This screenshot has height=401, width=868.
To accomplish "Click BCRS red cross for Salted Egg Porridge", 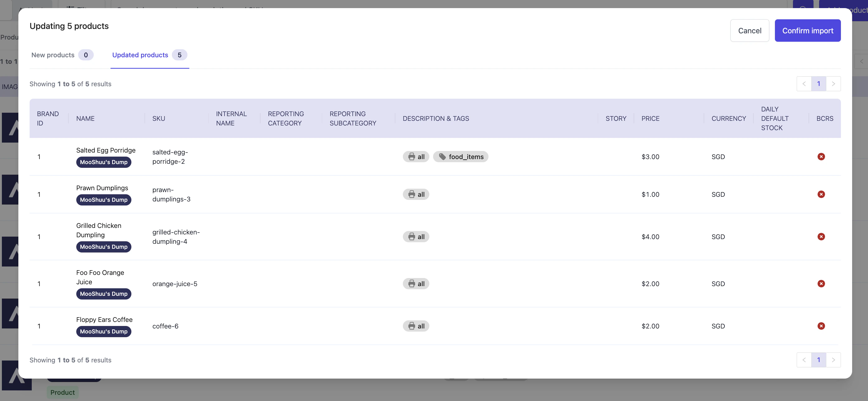I will pyautogui.click(x=821, y=157).
